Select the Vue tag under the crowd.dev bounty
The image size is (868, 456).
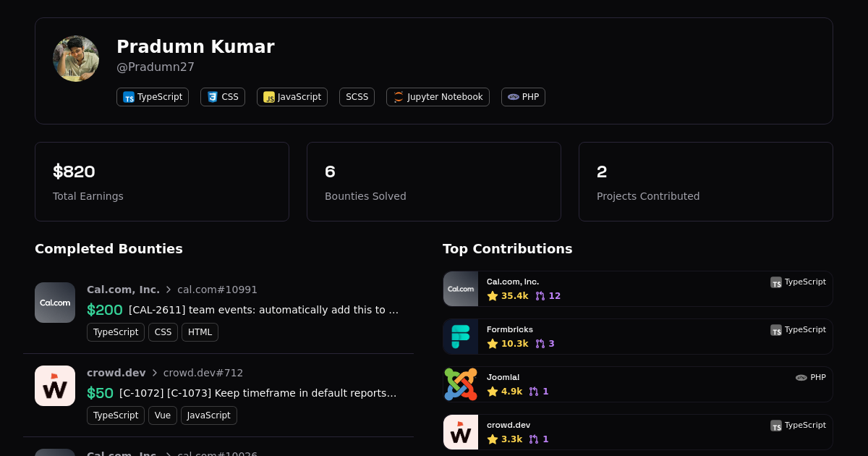pyautogui.click(x=162, y=415)
